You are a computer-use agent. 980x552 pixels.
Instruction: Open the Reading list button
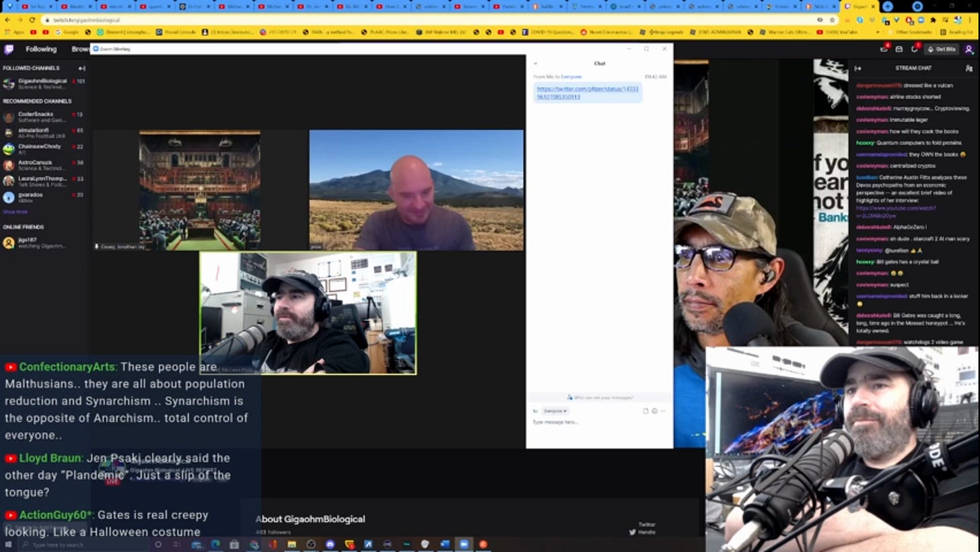pyautogui.click(x=956, y=32)
